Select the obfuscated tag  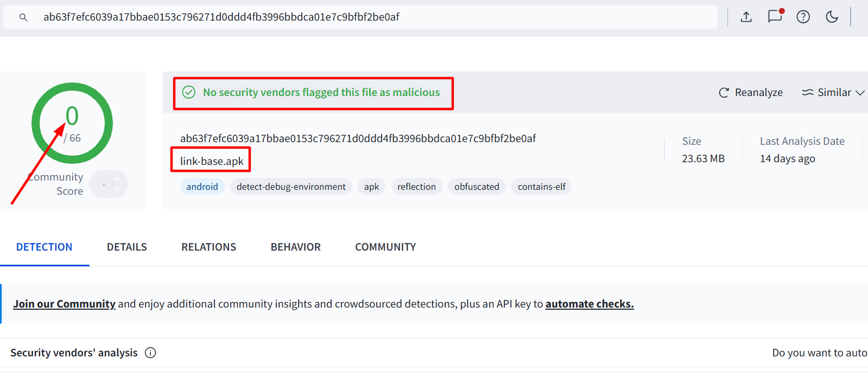pos(477,187)
